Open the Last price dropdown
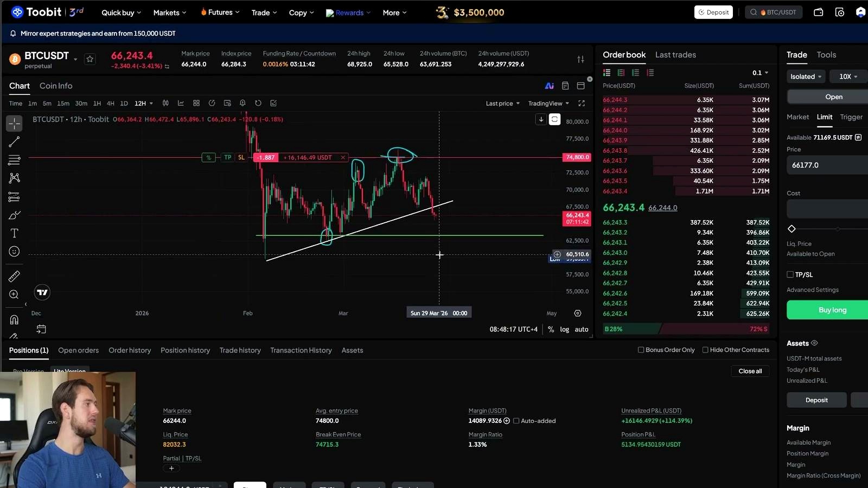This screenshot has height=488, width=868. tap(502, 103)
